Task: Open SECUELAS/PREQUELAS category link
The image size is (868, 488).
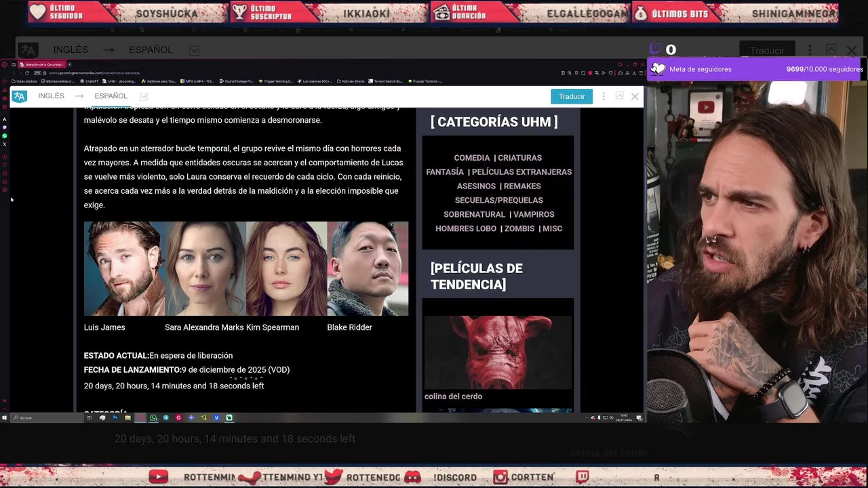Action: point(498,201)
